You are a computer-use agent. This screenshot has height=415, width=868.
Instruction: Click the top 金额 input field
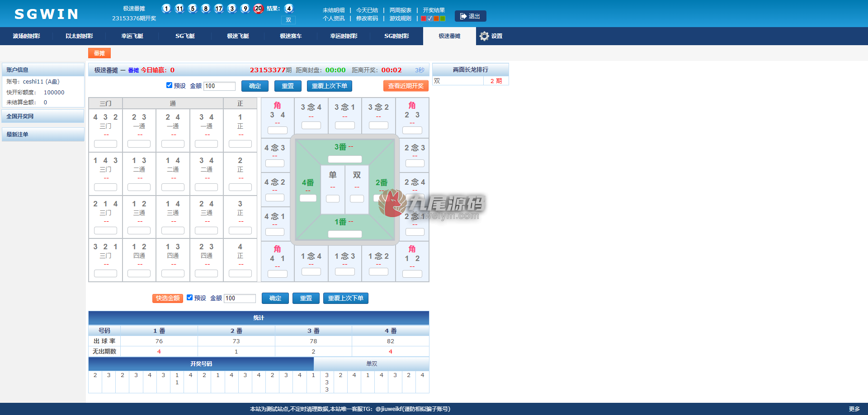pyautogui.click(x=220, y=86)
